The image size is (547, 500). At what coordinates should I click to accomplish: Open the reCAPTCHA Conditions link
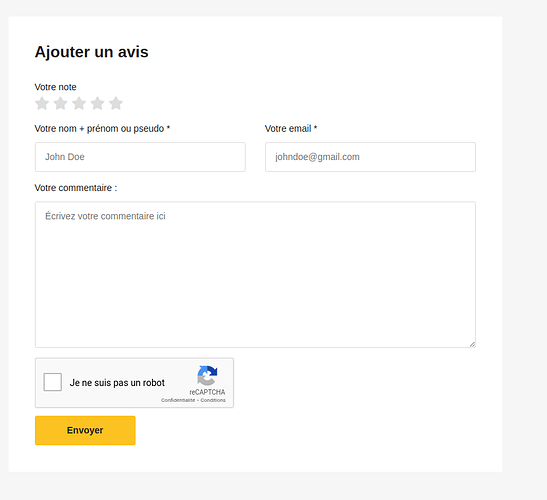point(213,400)
